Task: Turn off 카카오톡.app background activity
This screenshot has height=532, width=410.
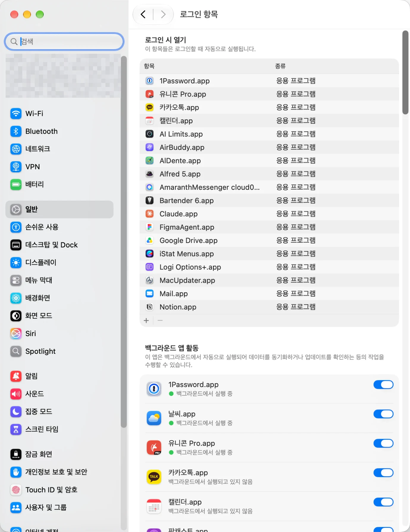Action: coord(383,473)
